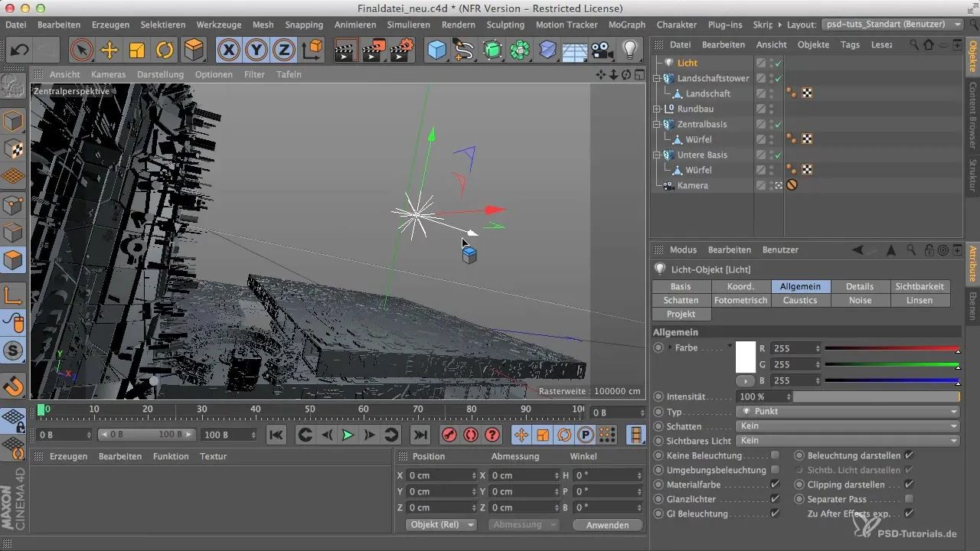The height and width of the screenshot is (551, 980).
Task: Switch to the Schatten tab
Action: point(681,301)
